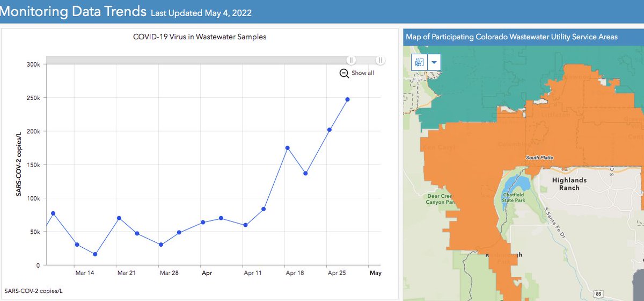Click the 'Apr' x-axis label

tap(207, 273)
